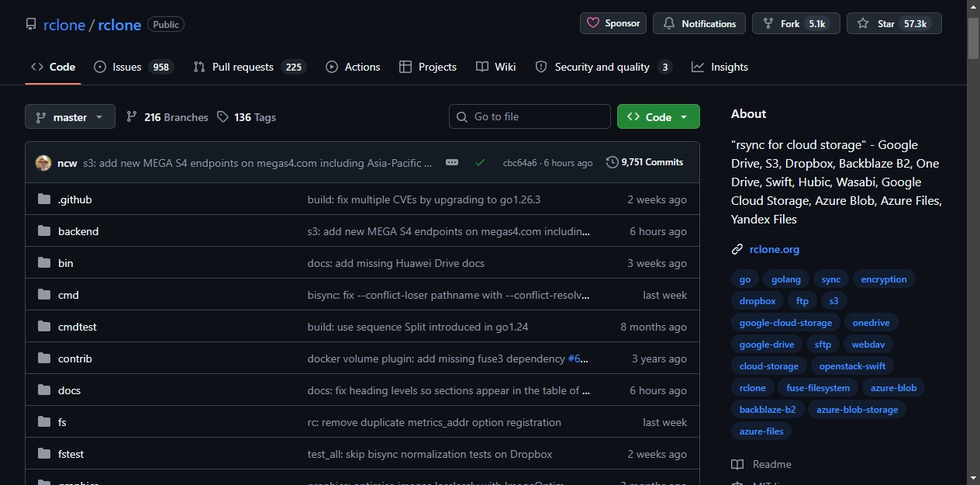Click the Sponsor button
The height and width of the screenshot is (485, 980).
613,23
